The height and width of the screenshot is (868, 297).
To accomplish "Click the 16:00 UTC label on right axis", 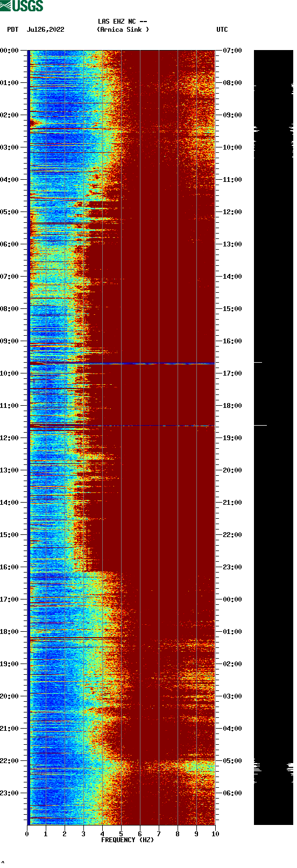I will click(232, 341).
